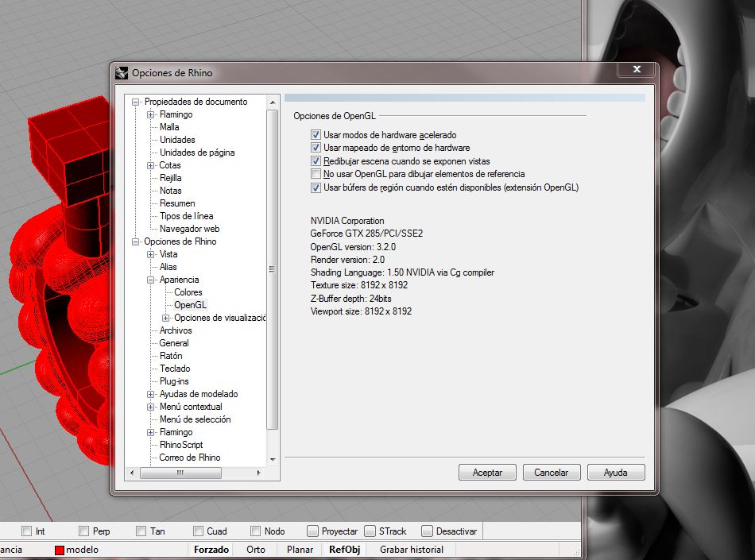The width and height of the screenshot is (755, 560).
Task: Close the Opciones de Rhino dialog
Action: point(637,69)
